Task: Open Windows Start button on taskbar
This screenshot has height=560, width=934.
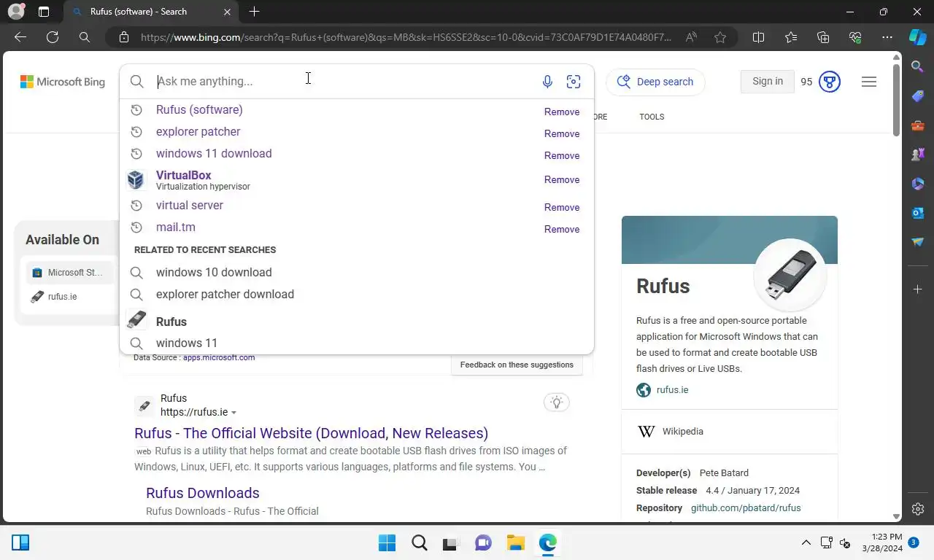Action: coord(387,542)
